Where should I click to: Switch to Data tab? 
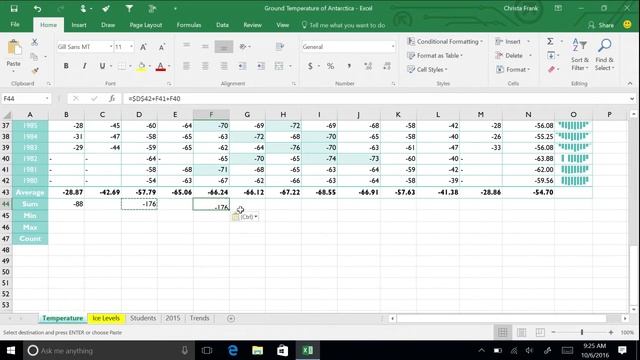coord(222,25)
